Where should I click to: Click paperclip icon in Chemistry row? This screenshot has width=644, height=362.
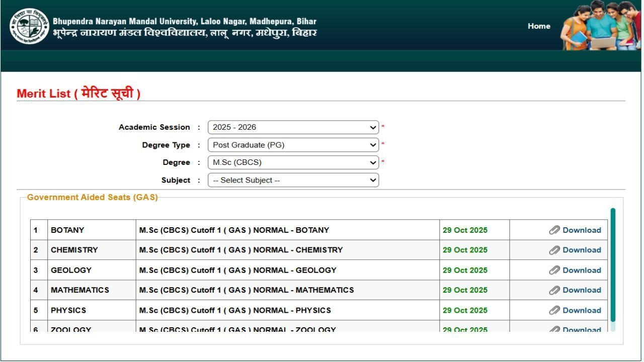click(554, 250)
